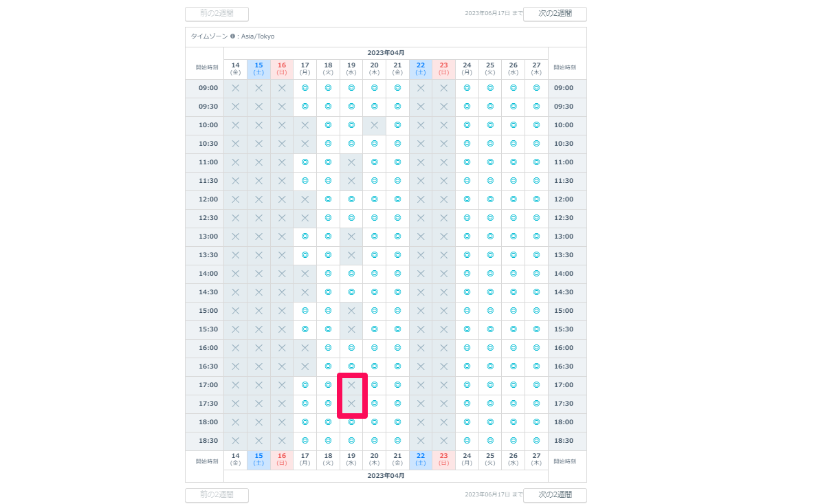This screenshot has width=816, height=504.
Task: Click unavailable X on the 19th at 17:00
Action: point(351,385)
